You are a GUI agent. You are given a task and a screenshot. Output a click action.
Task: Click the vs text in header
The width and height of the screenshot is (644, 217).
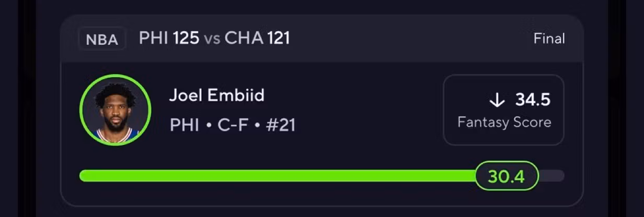pyautogui.click(x=212, y=39)
